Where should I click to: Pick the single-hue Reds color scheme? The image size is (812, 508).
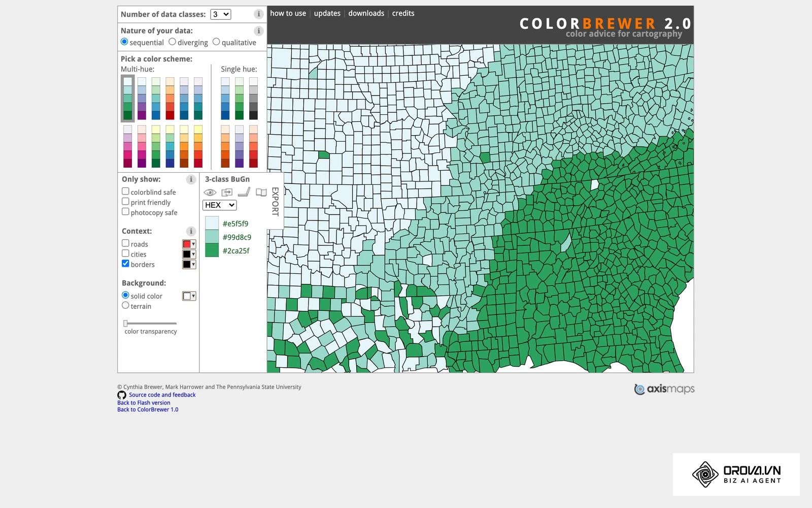point(253,146)
